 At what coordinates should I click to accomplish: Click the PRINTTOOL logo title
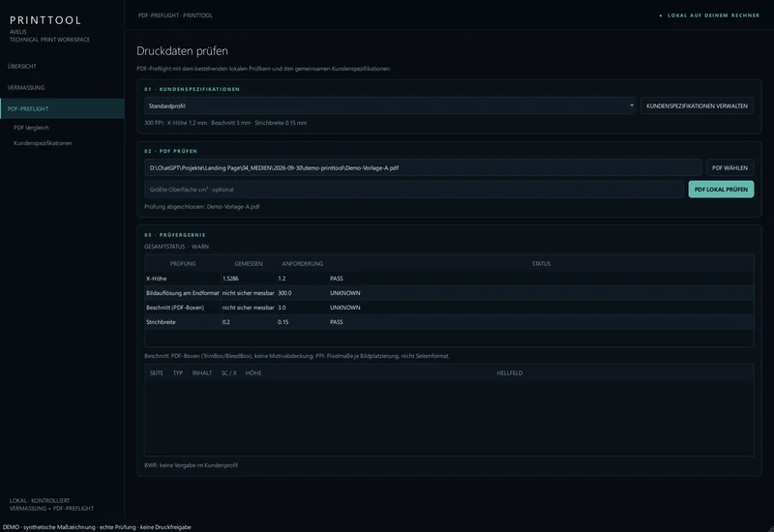pos(45,20)
